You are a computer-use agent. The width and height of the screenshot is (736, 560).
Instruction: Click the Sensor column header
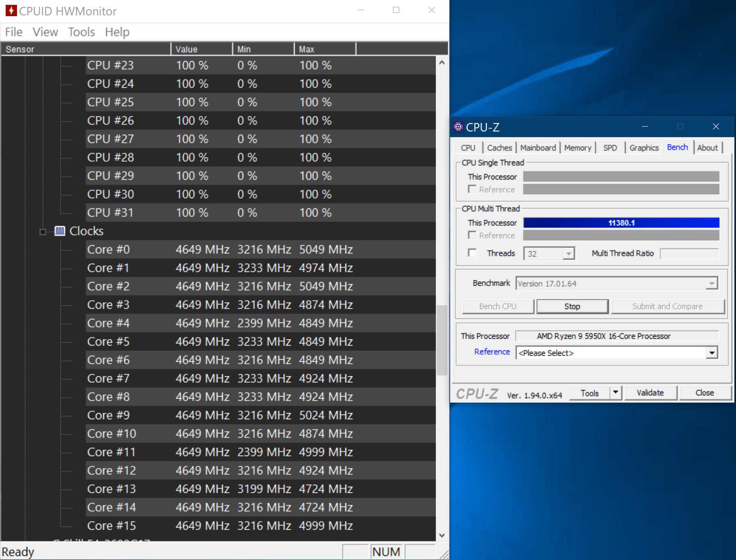86,49
